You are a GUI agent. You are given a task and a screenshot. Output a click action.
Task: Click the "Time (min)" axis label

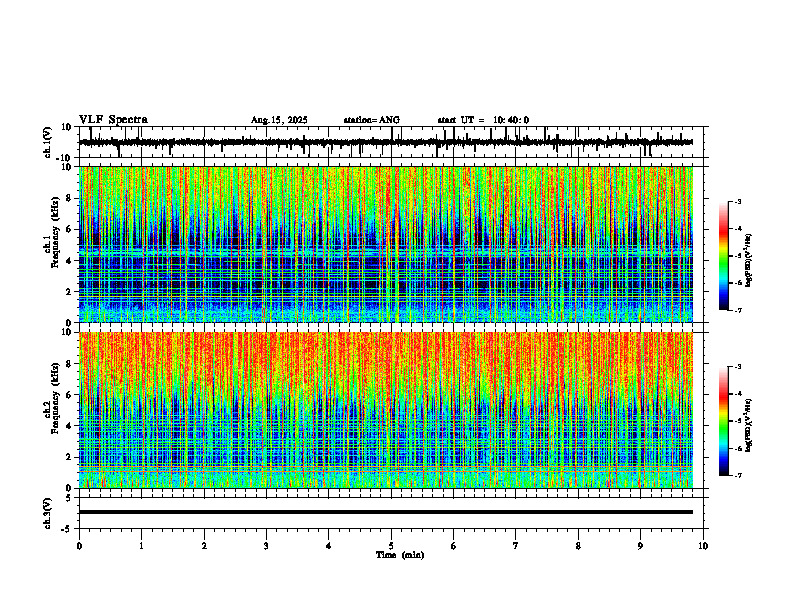(400, 555)
